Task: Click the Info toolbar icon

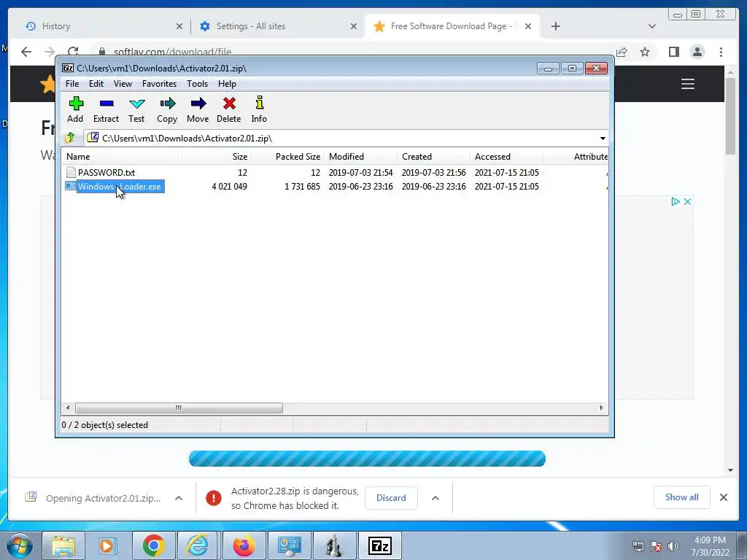Action: click(x=259, y=109)
